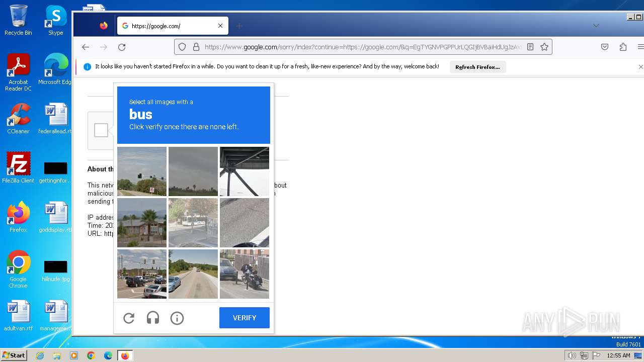Click the active Firefox taskbar button
Viewport: 644px width, 362px height.
[x=125, y=355]
